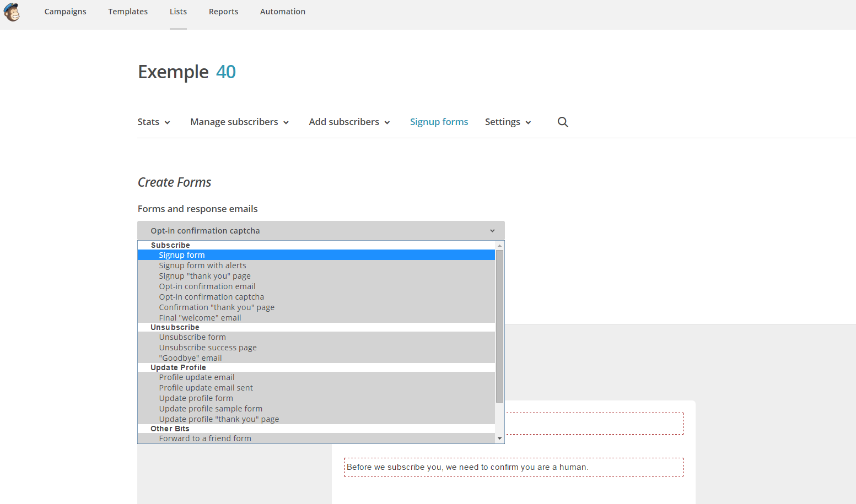
Task: Click the Exemple list title
Action: [173, 72]
